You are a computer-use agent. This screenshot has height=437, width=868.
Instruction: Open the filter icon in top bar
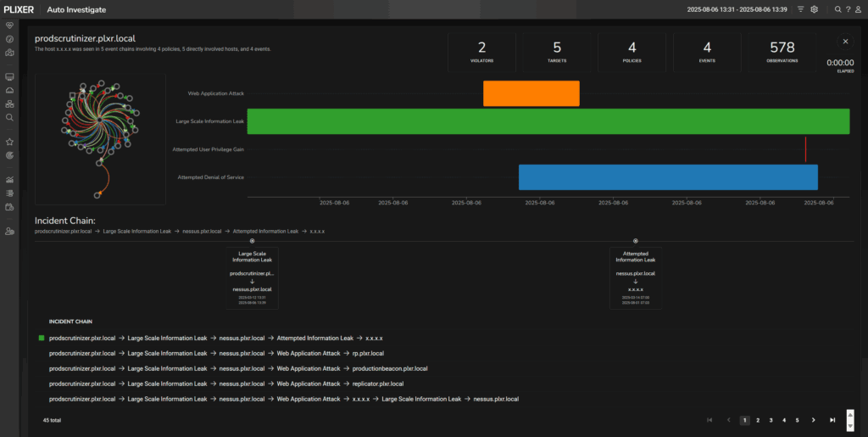[x=800, y=9]
